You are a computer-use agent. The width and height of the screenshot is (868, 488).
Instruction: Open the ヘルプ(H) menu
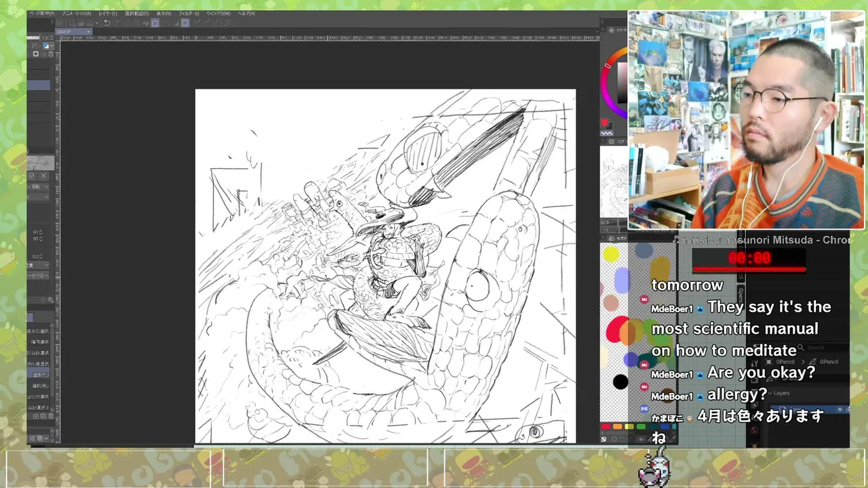[x=246, y=14]
